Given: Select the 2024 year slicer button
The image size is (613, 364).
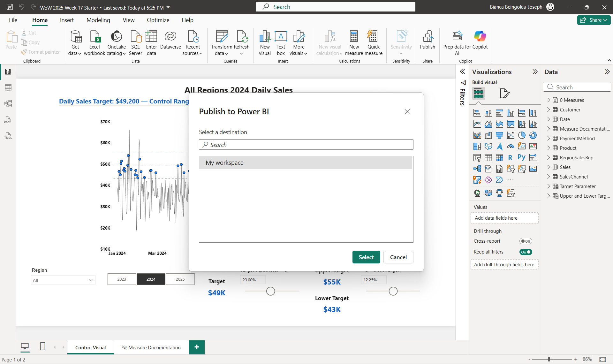Looking at the screenshot, I should coord(151,279).
